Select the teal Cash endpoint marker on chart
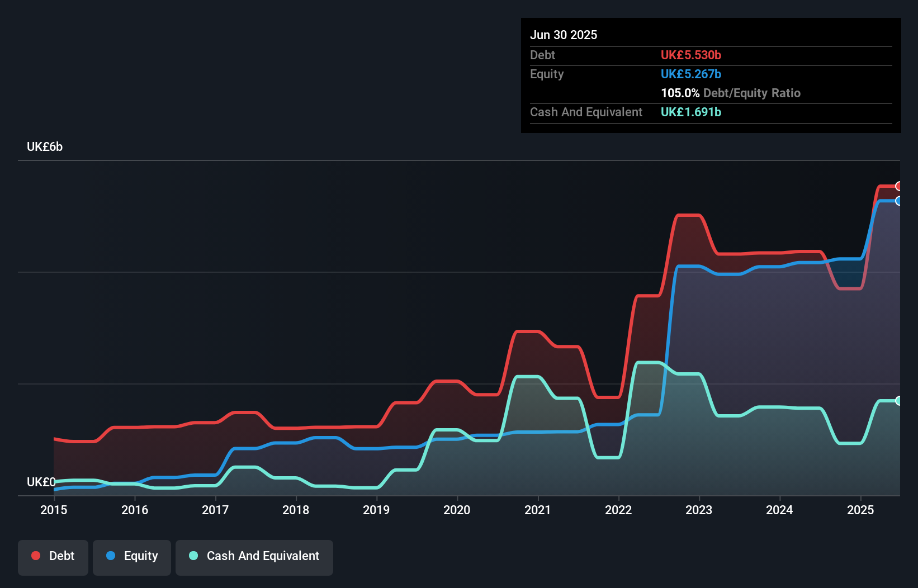The width and height of the screenshot is (918, 588). click(898, 401)
